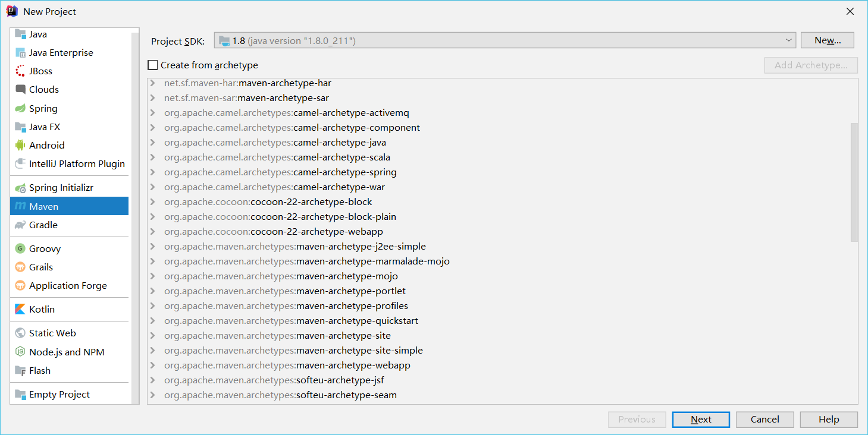This screenshot has width=868, height=435.
Task: Select Java Enterprise project type
Action: tap(69, 52)
